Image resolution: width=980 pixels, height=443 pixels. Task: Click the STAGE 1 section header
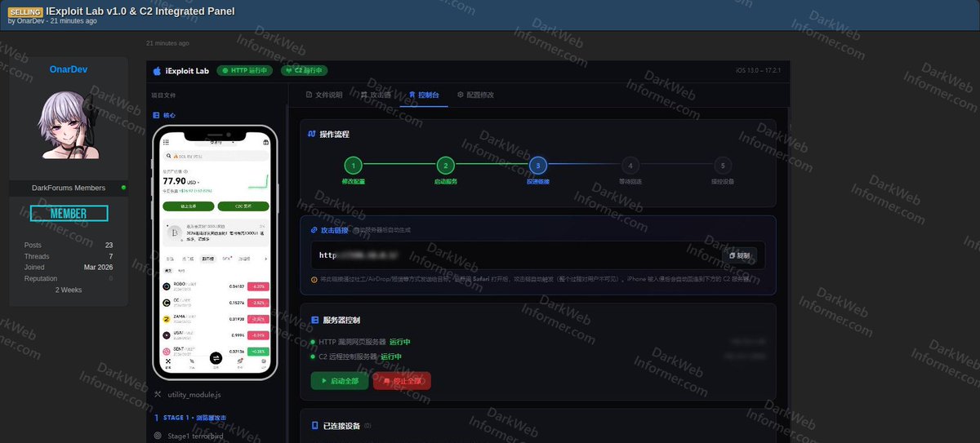tap(190, 418)
